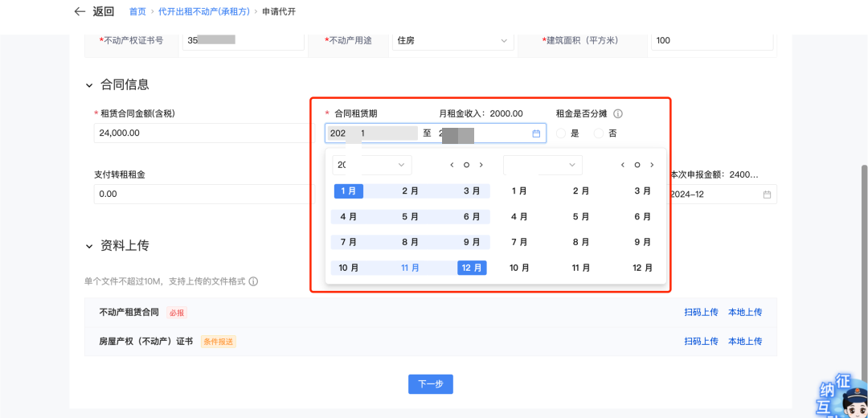Go to previous year in right calendar panel
The height and width of the screenshot is (418, 868).
[623, 165]
